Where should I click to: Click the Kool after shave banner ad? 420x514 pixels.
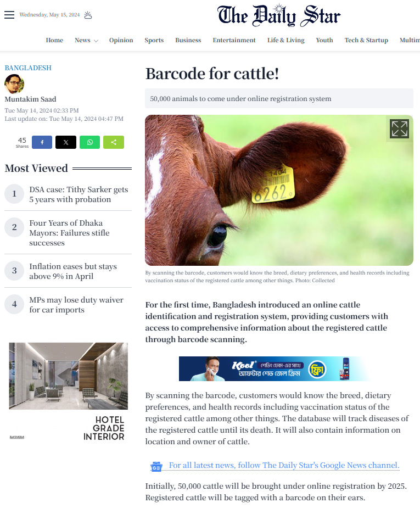pyautogui.click(x=275, y=369)
